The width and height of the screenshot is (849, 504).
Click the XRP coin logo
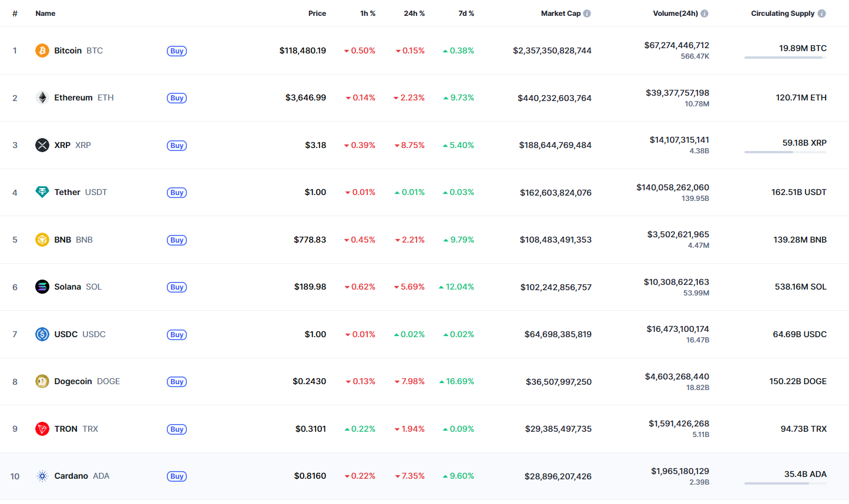(x=42, y=145)
